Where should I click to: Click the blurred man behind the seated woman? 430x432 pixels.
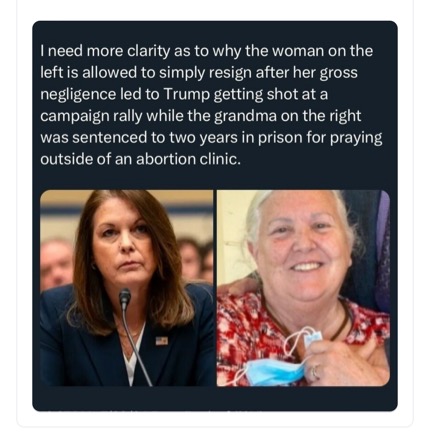(x=55, y=263)
